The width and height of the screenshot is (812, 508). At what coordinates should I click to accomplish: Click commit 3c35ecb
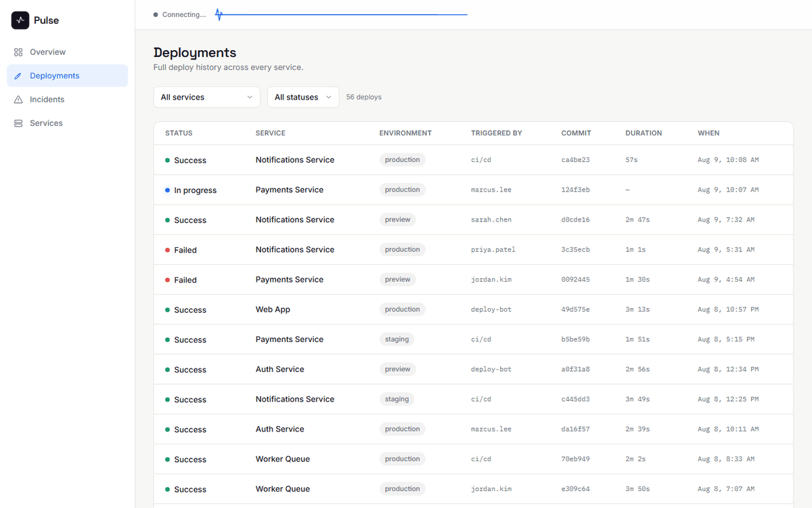point(576,249)
